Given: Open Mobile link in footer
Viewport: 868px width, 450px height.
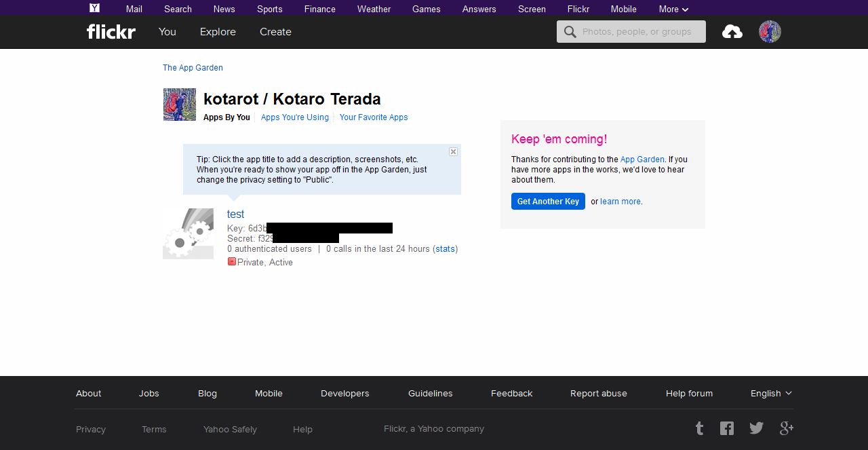Looking at the screenshot, I should click(269, 393).
